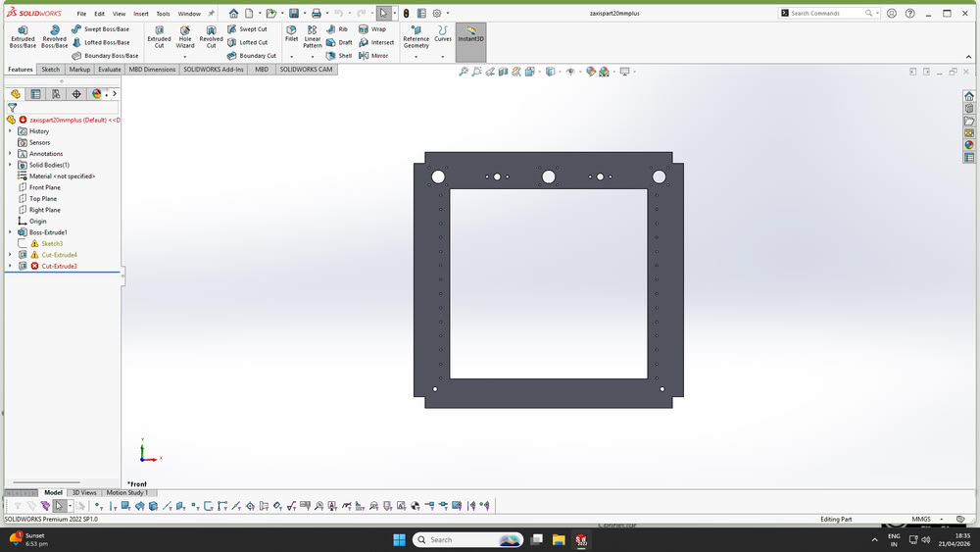Open the Design Library task pane tab

click(x=969, y=108)
